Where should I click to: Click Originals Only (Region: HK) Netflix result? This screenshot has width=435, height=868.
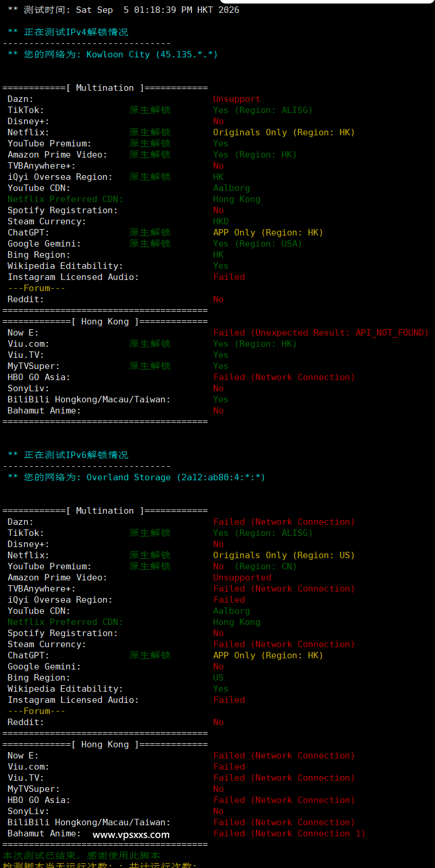tap(284, 132)
